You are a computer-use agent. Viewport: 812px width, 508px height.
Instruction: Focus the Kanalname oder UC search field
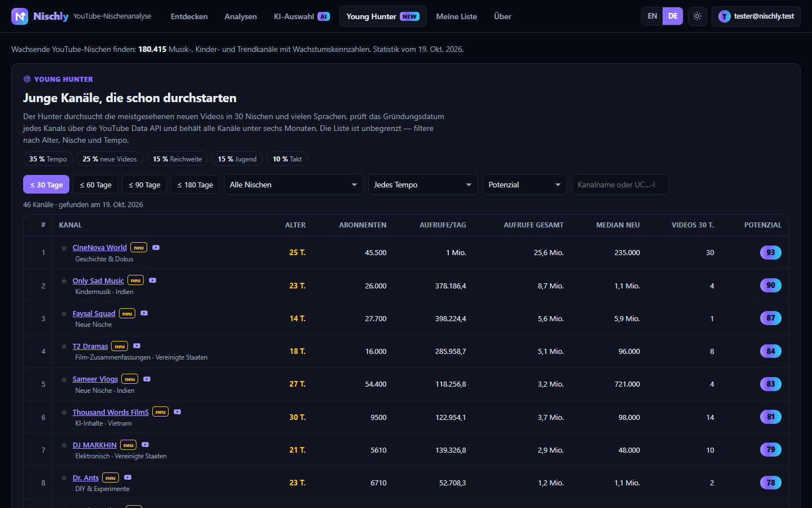620,185
